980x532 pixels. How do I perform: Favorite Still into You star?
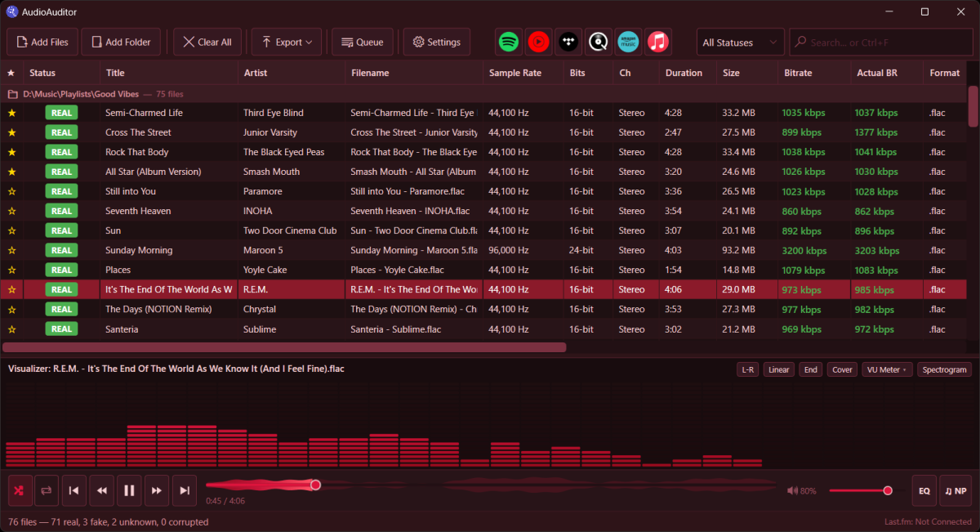coord(11,191)
